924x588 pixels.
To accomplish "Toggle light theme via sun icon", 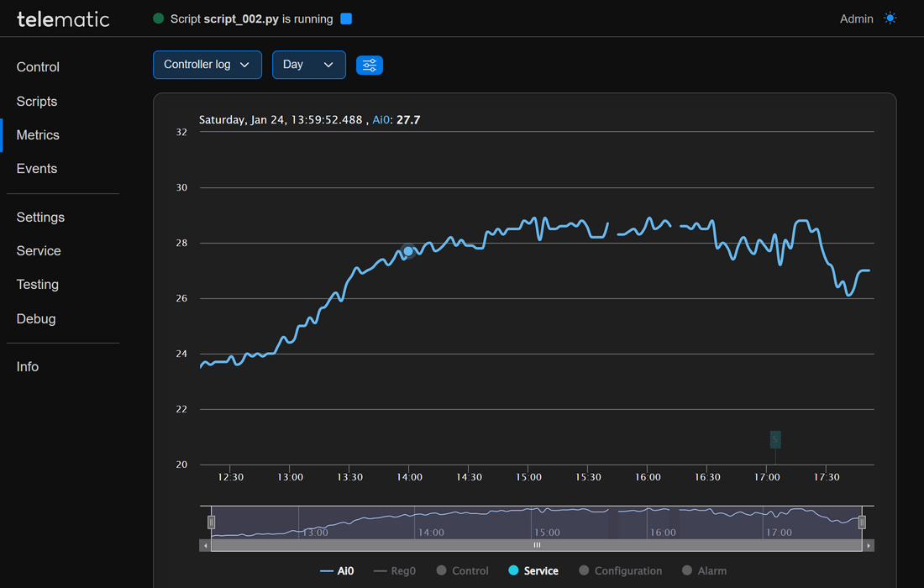I will tap(890, 18).
